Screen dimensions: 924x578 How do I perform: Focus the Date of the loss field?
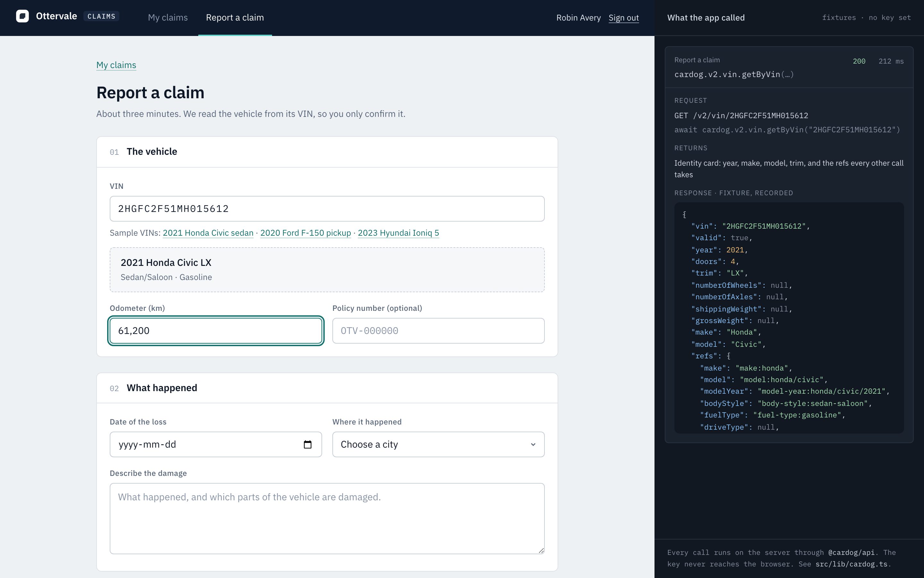(x=216, y=444)
